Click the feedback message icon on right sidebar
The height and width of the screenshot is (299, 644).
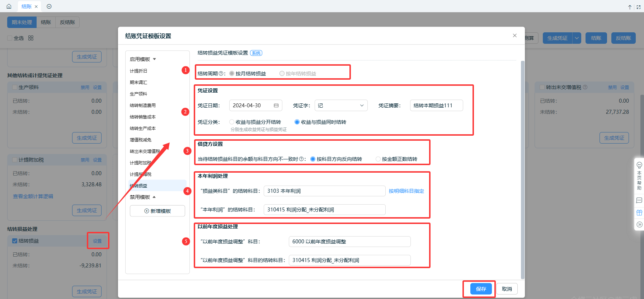click(639, 200)
